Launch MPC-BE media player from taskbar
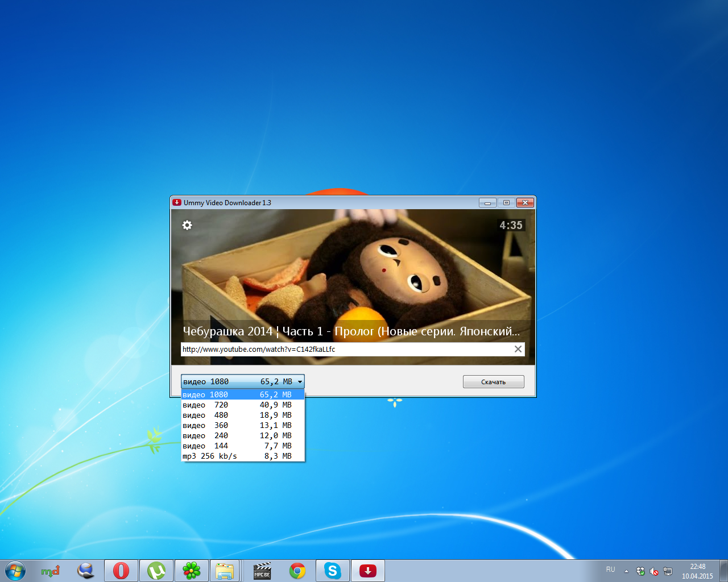 pos(262,571)
